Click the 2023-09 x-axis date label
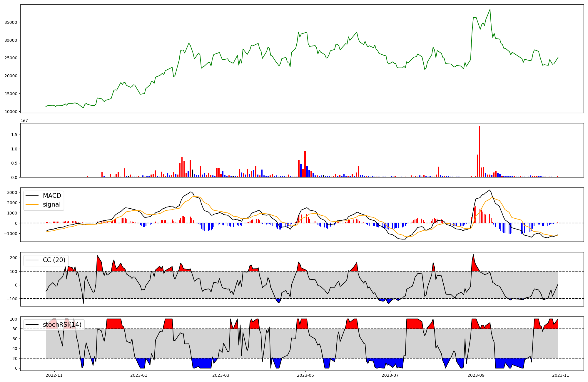The image size is (588, 382). (476, 375)
